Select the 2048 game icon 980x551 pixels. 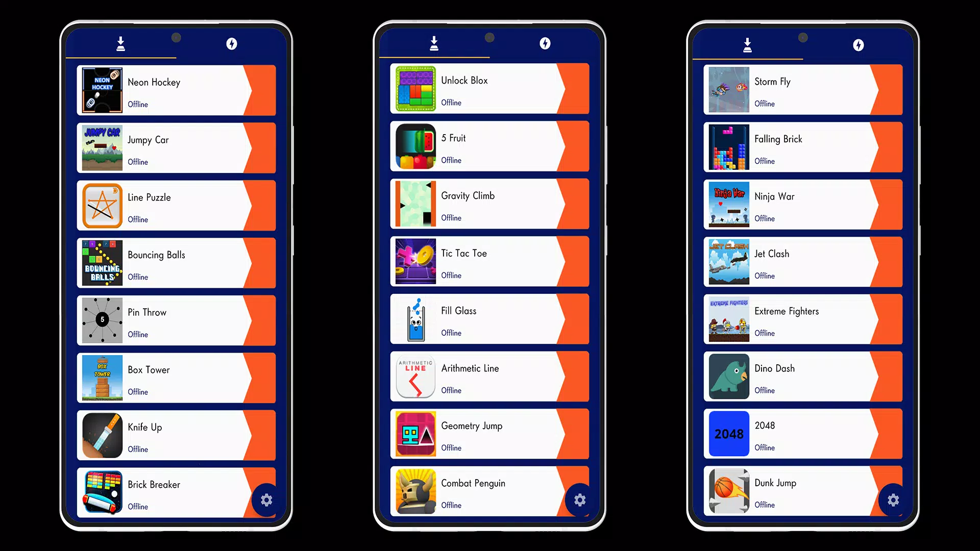(728, 434)
